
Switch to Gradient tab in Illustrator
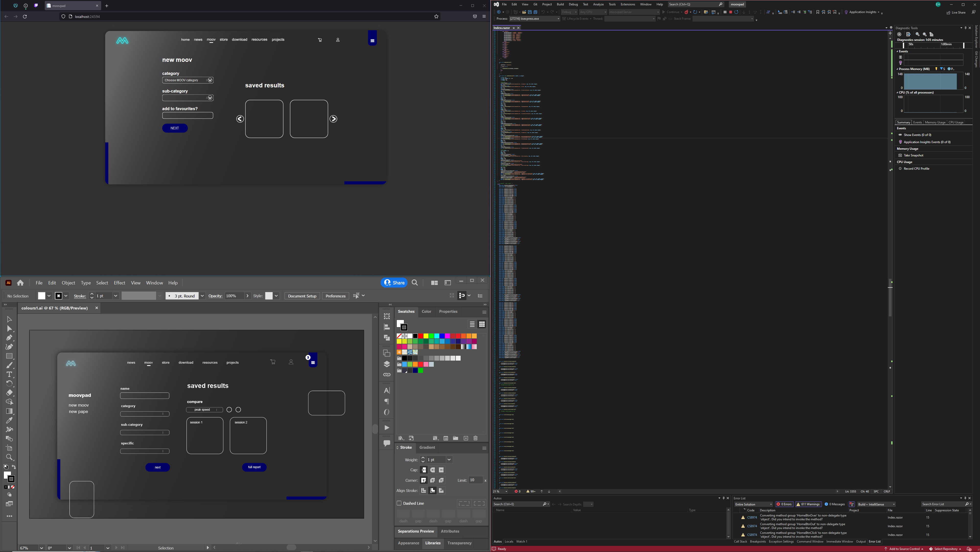[x=427, y=448]
